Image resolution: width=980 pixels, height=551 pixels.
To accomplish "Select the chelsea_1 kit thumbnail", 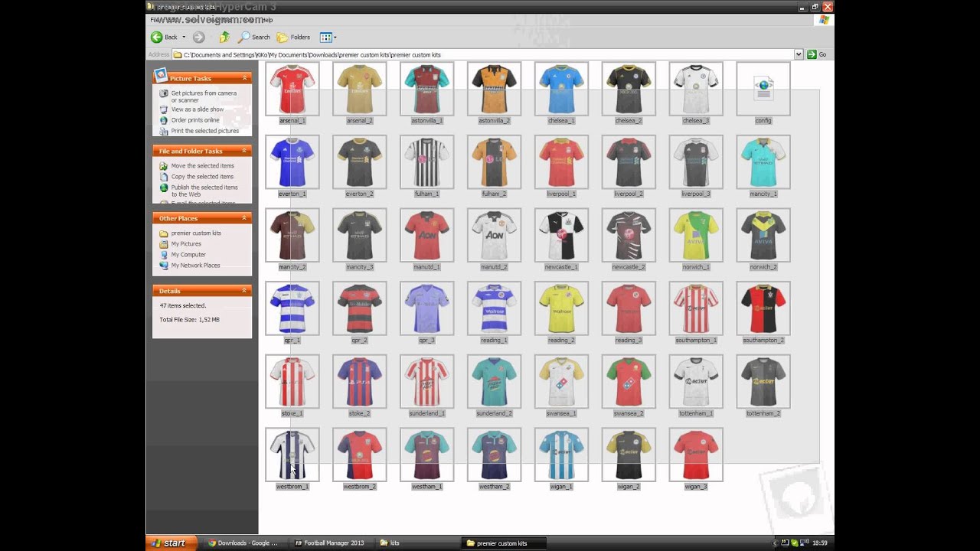I will 561,89.
